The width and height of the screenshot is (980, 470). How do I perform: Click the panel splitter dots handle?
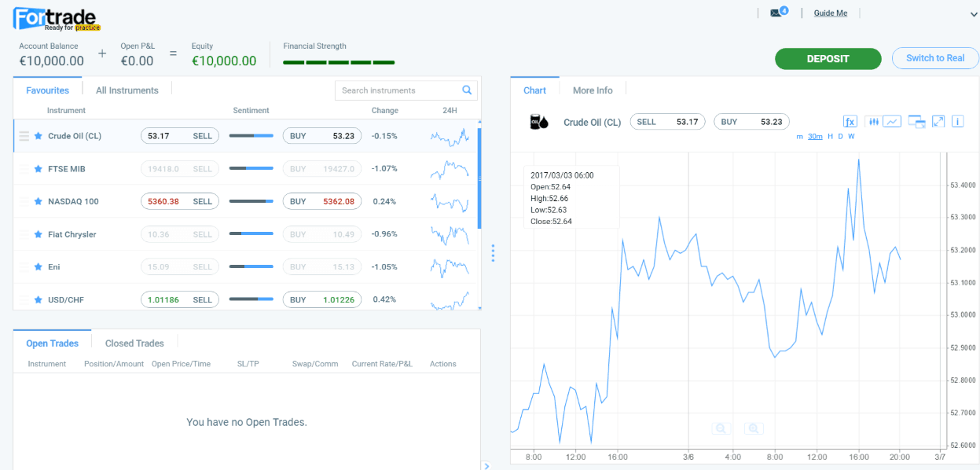tap(493, 253)
